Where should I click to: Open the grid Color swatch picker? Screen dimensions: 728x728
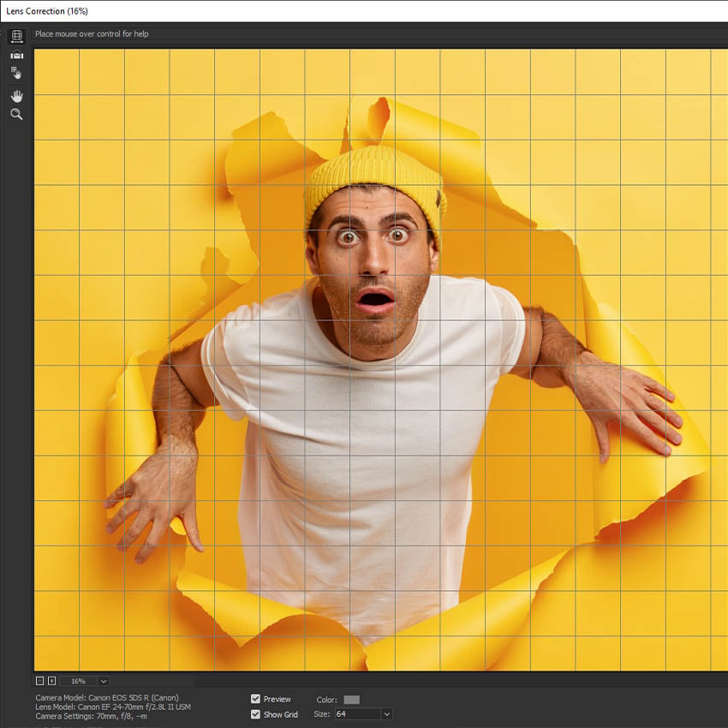tap(351, 700)
